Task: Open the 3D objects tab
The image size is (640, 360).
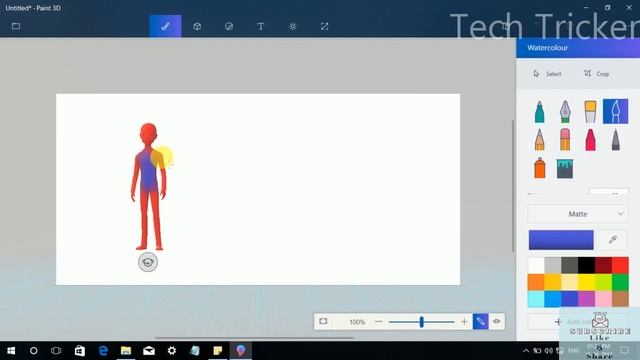Action: 197,26
